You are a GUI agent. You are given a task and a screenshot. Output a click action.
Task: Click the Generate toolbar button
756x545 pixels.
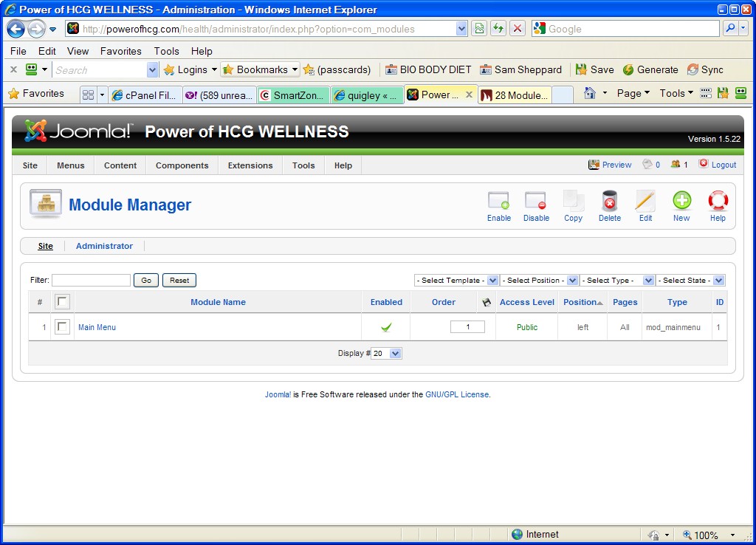tap(650, 70)
